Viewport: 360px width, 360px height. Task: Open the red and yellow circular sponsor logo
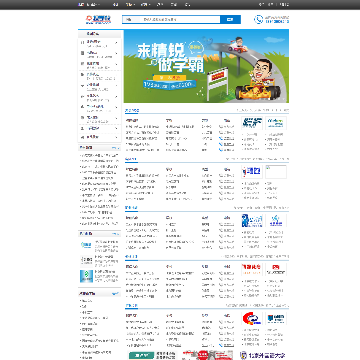pos(252,318)
